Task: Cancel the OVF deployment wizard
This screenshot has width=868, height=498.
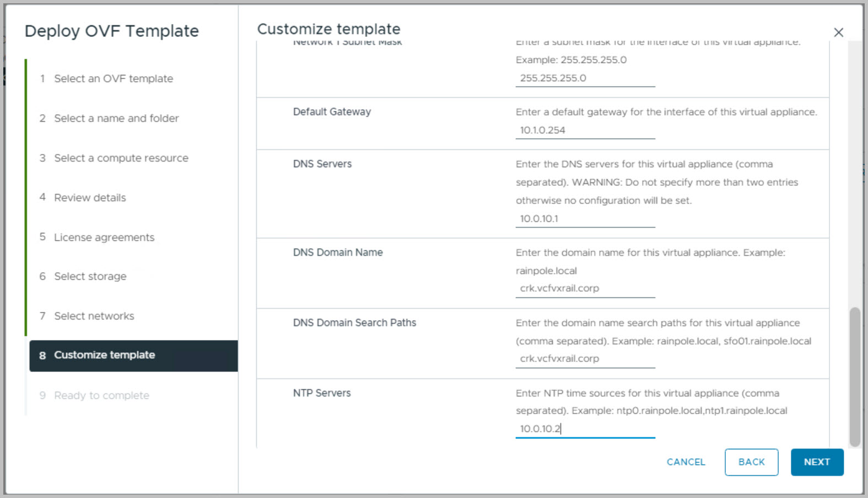Action: coord(686,462)
